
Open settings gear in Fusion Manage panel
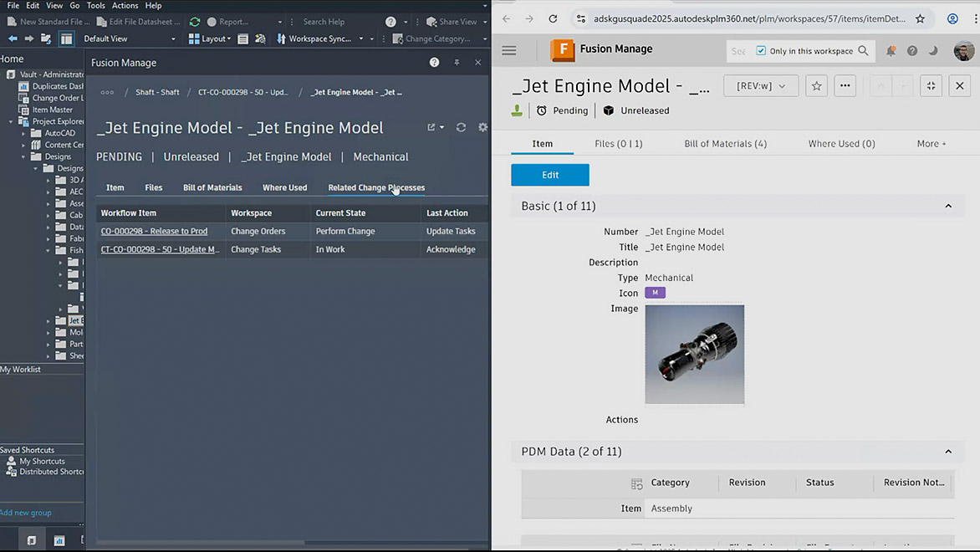[482, 127]
